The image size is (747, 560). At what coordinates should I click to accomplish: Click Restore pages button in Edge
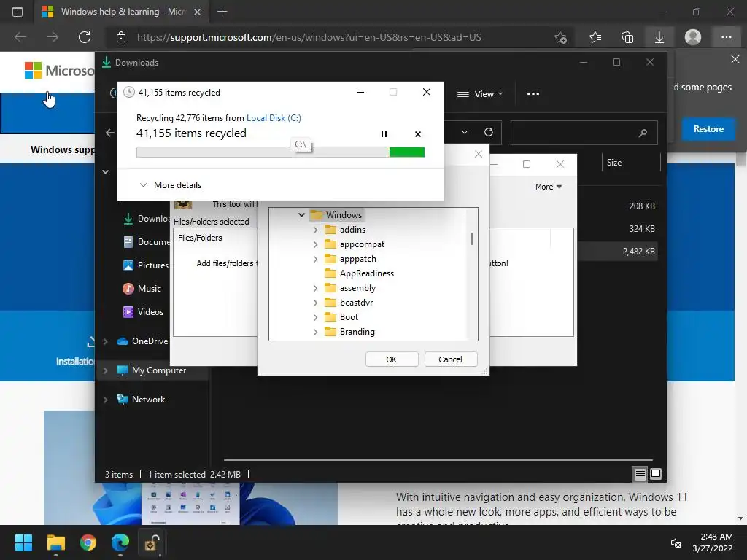(708, 129)
